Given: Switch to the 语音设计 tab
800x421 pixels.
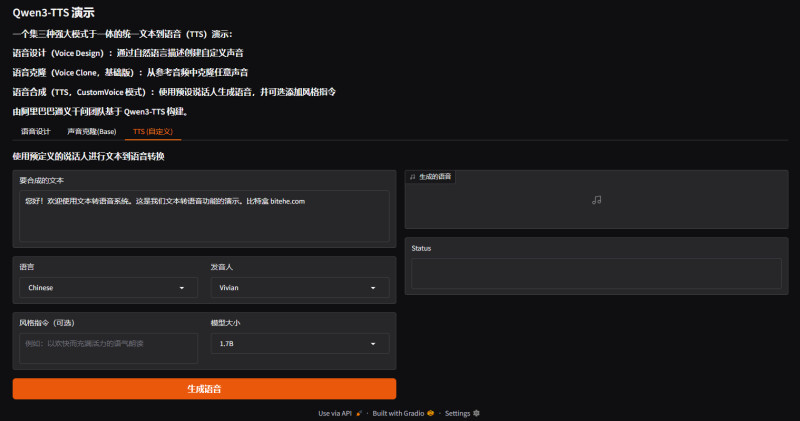Looking at the screenshot, I should click(36, 132).
